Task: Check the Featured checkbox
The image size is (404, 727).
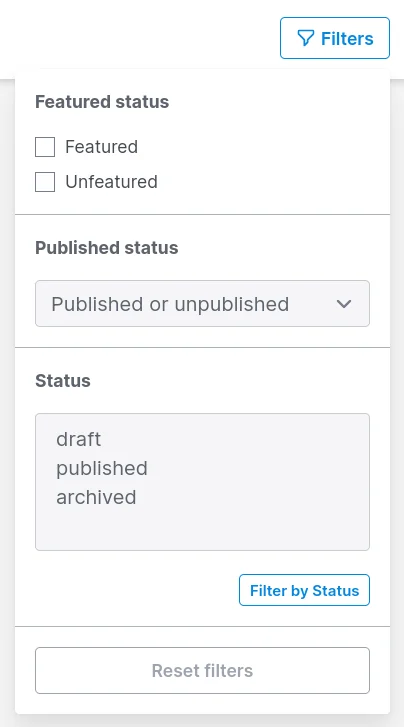Action: pos(45,147)
